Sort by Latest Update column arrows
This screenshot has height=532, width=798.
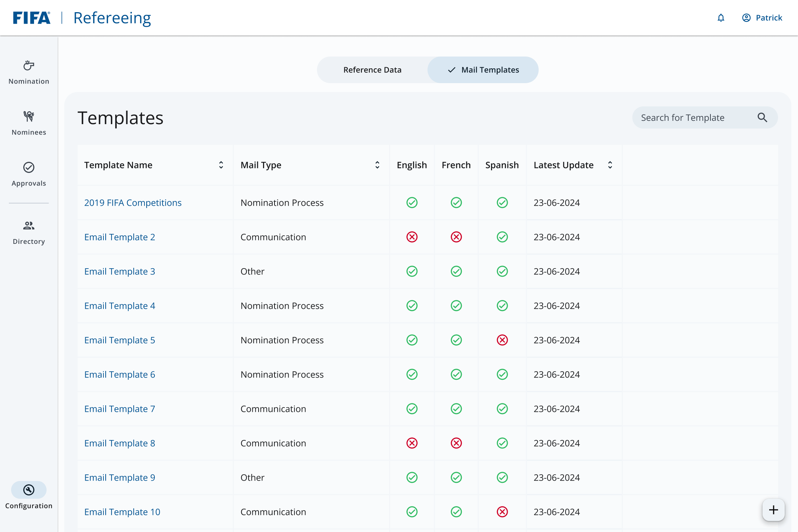(x=610, y=165)
